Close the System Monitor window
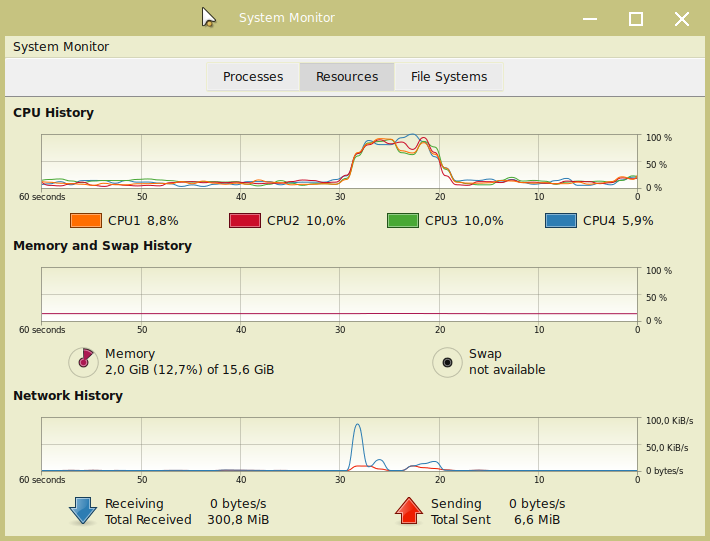The image size is (710, 541). [x=682, y=19]
